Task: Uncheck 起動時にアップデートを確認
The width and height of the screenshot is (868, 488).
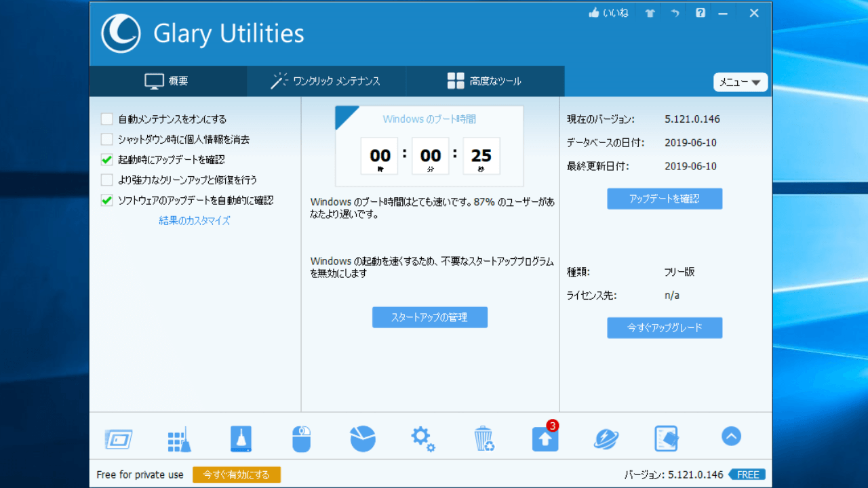Action: (x=106, y=160)
